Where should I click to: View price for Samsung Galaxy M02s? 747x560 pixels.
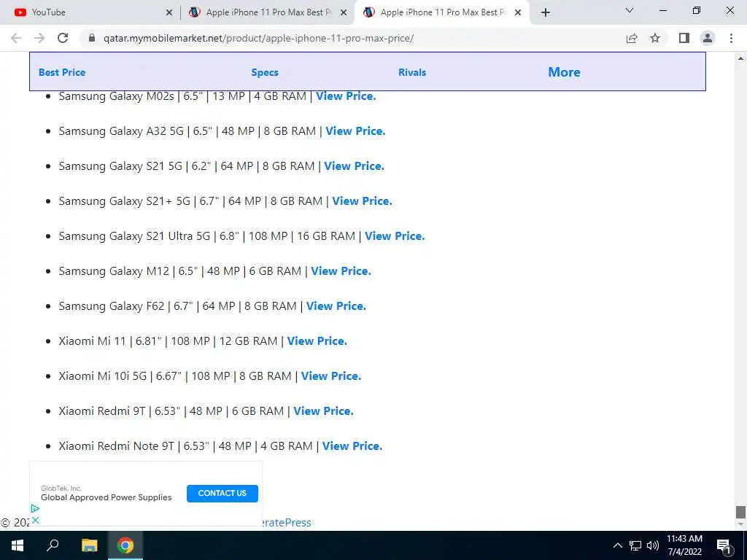point(346,96)
